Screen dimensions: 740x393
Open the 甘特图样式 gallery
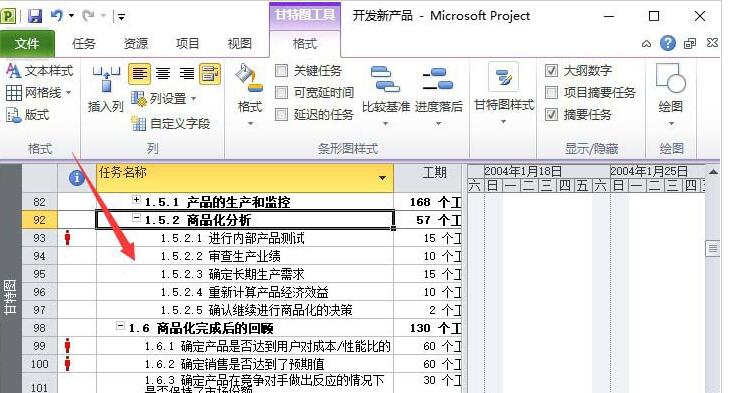coord(504,94)
